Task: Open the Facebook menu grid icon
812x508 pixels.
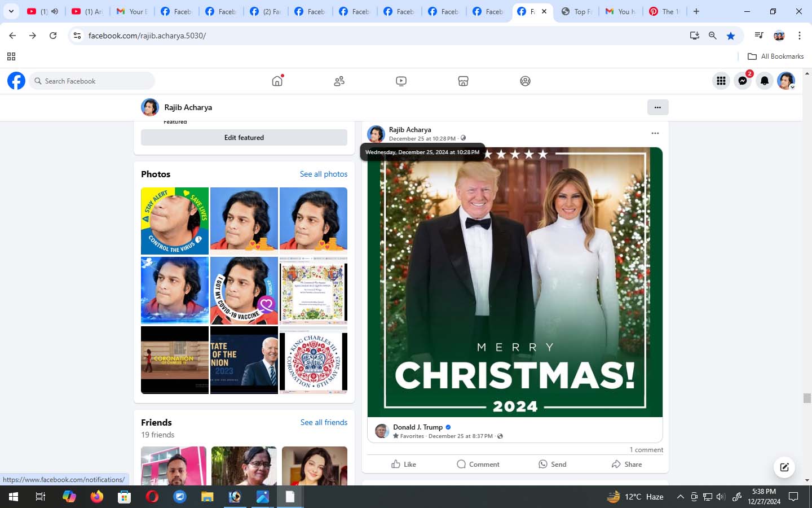Action: [x=721, y=81]
